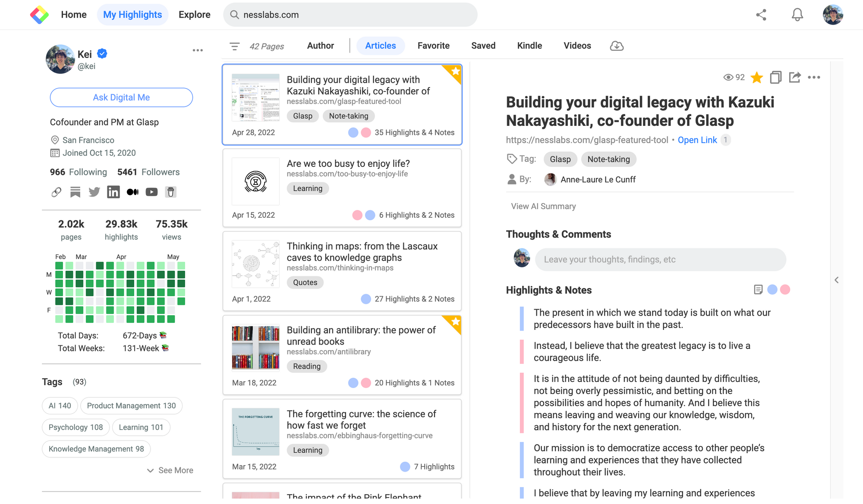The image size is (863, 504).
Task: Switch to the Kindle tab
Action: (x=529, y=46)
